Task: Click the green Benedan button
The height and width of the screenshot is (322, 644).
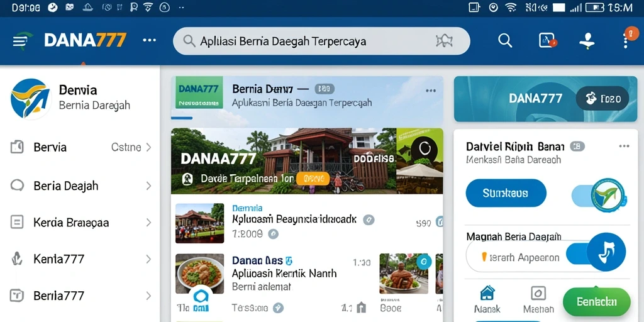Action: tap(596, 302)
